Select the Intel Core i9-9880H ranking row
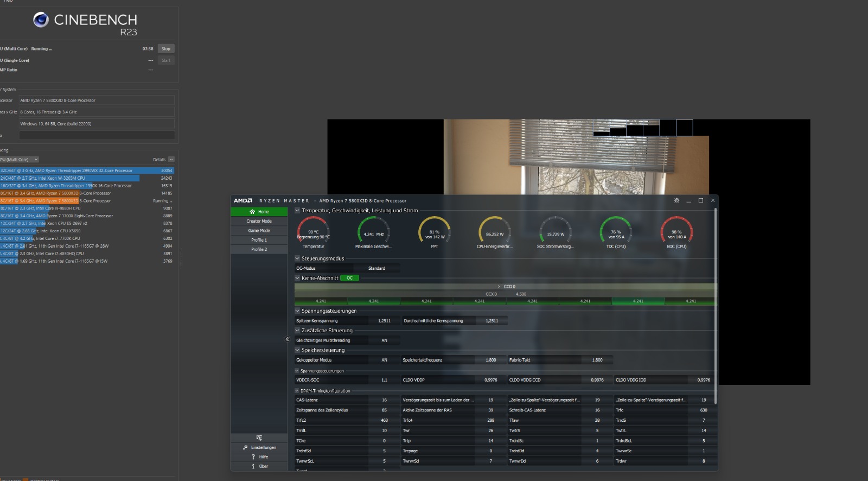Viewport: 868px width, 481px height. click(x=87, y=208)
